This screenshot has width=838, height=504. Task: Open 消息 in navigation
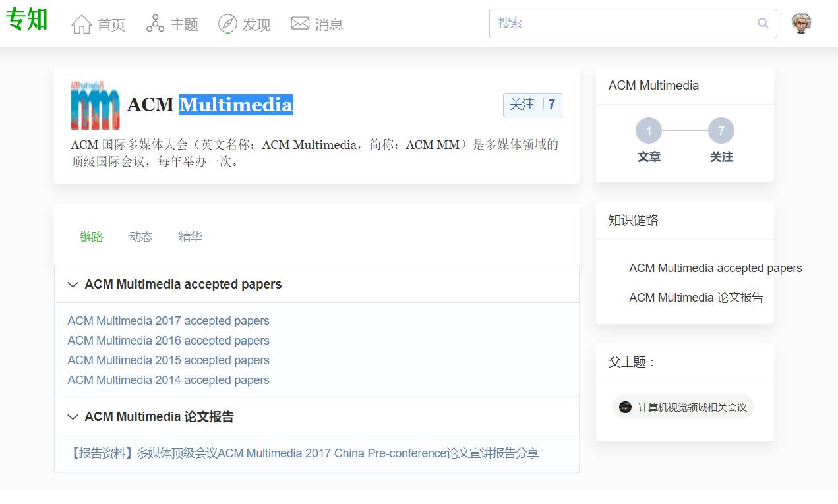[329, 25]
